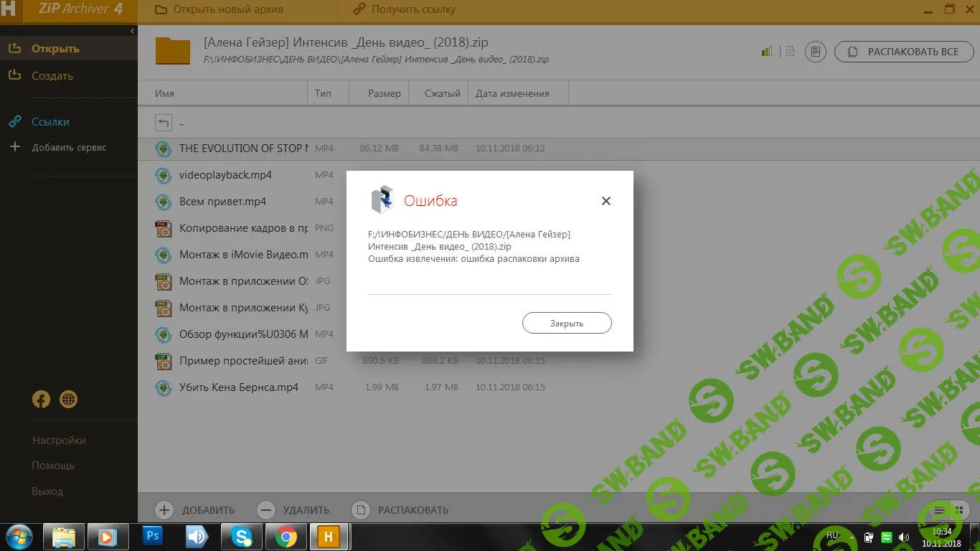The height and width of the screenshot is (551, 980).
Task: Open the website globe icon in the sidebar
Action: pos(68,400)
